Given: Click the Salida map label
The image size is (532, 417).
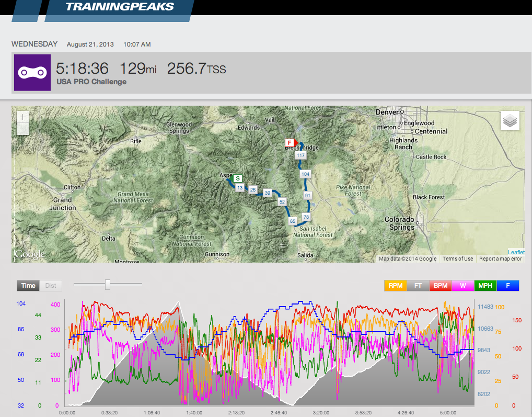Looking at the screenshot, I should [x=305, y=255].
